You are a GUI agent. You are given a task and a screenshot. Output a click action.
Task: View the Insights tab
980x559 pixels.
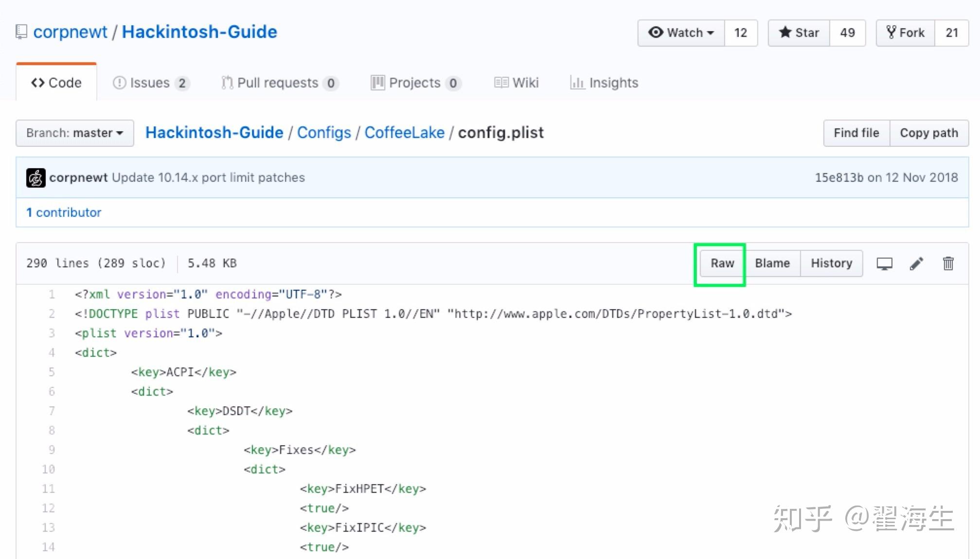coord(605,83)
